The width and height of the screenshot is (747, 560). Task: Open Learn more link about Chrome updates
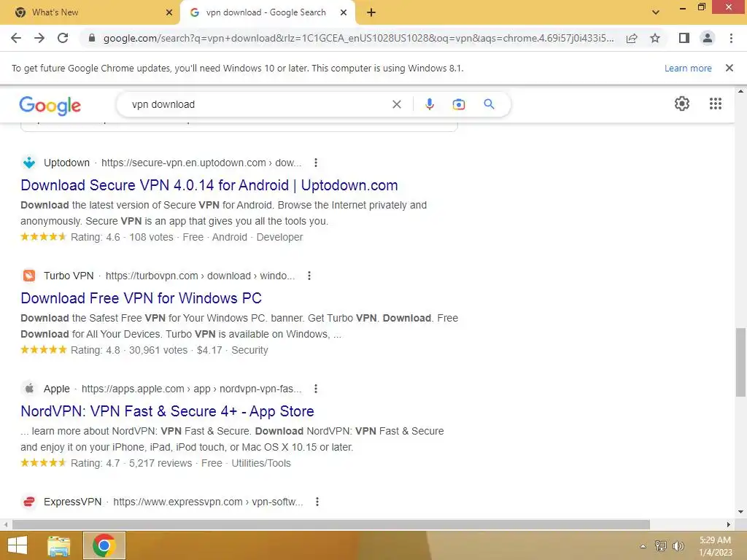(x=688, y=68)
